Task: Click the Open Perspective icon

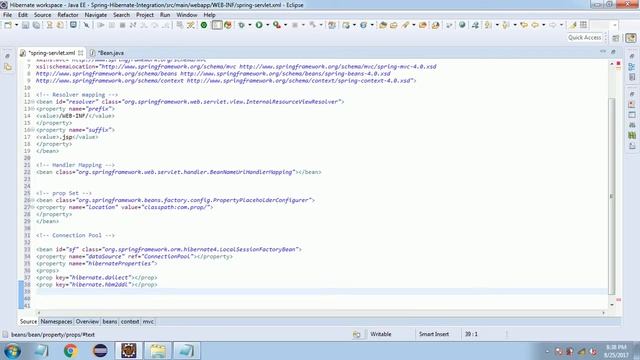Action: (x=616, y=38)
